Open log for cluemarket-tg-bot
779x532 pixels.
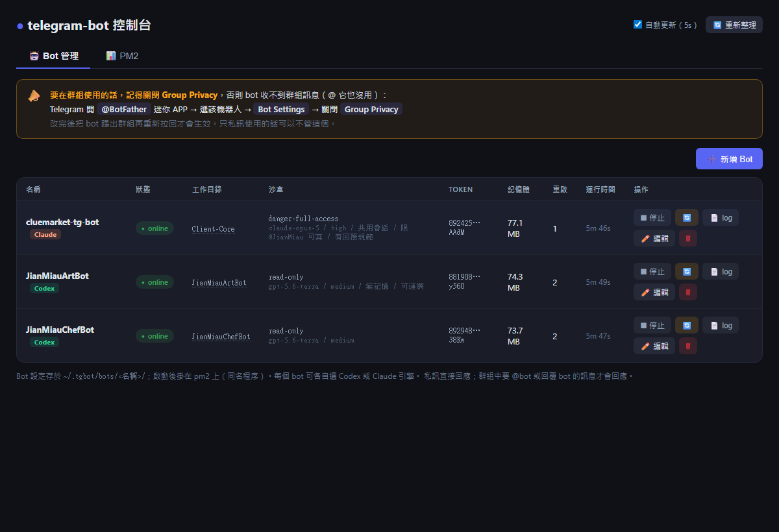(x=721, y=217)
